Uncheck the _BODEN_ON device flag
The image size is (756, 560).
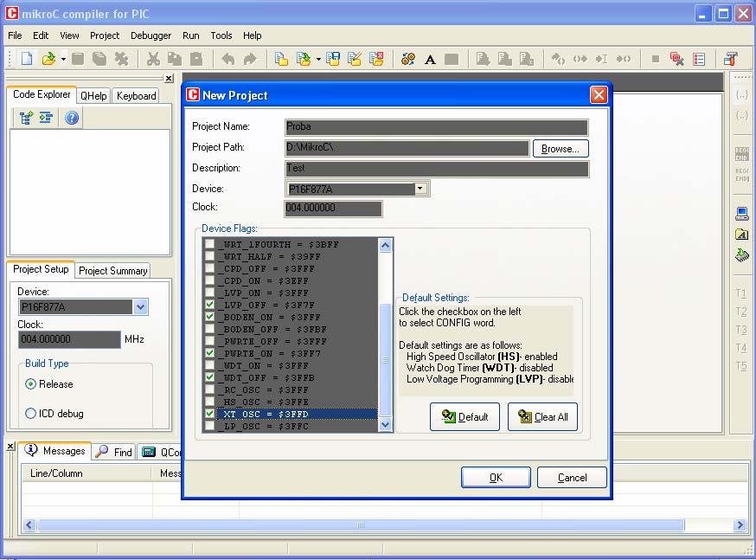coord(209,317)
